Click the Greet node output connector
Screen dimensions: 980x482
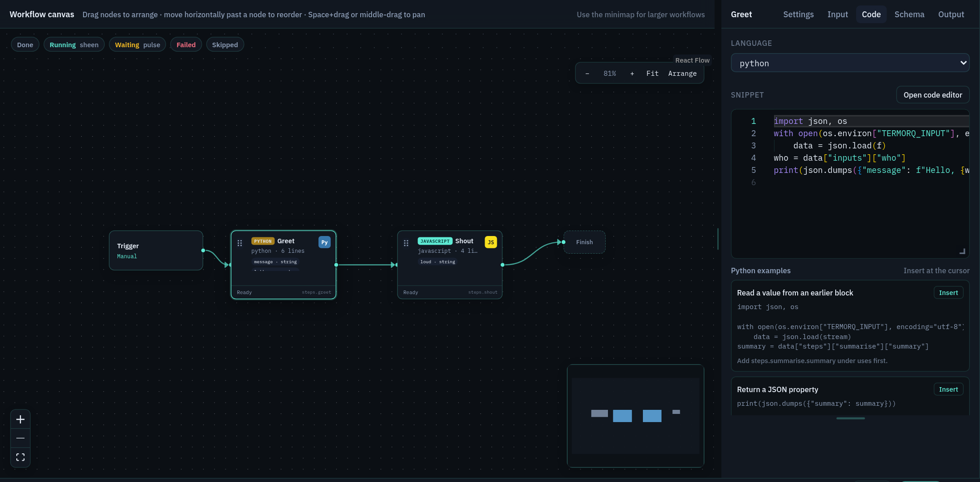[336, 265]
